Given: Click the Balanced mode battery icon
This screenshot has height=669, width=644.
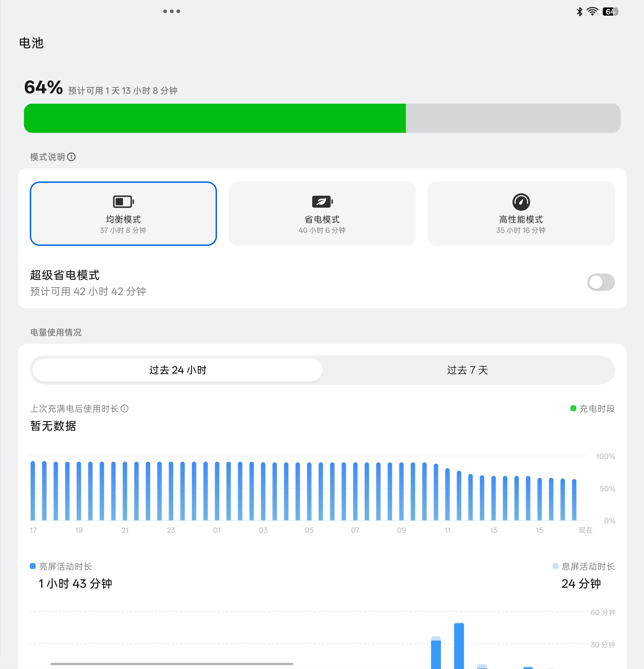Looking at the screenshot, I should [123, 202].
